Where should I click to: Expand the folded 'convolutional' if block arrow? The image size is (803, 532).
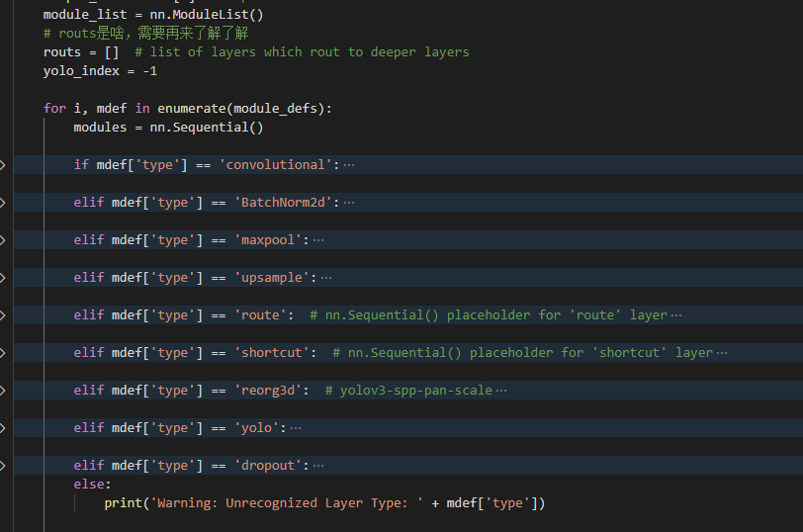tap(3, 165)
